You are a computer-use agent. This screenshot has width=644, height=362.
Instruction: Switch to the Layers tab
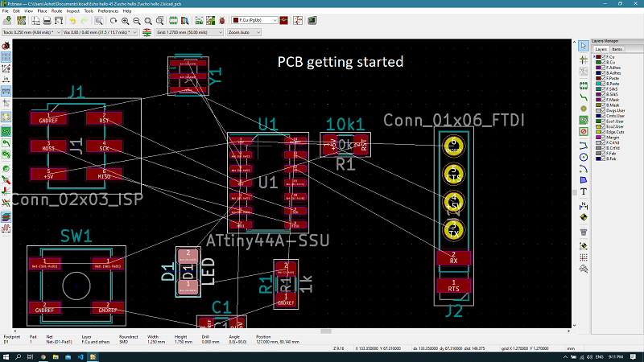click(x=601, y=49)
